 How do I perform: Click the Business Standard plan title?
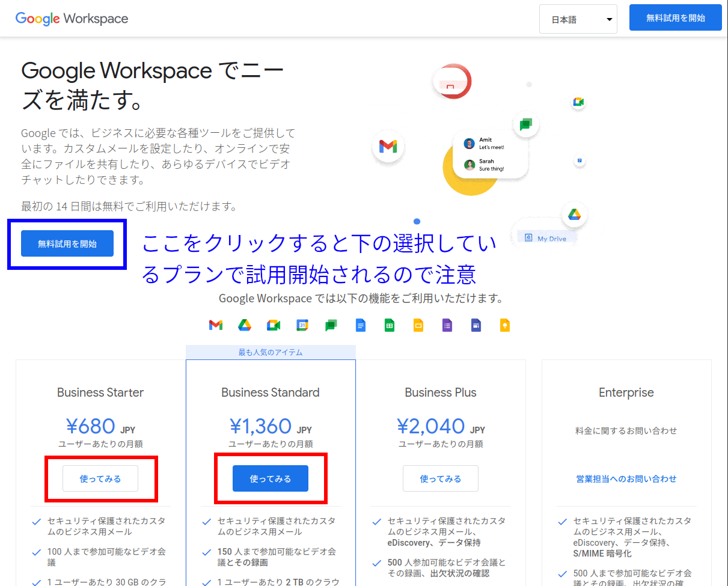coord(271,392)
